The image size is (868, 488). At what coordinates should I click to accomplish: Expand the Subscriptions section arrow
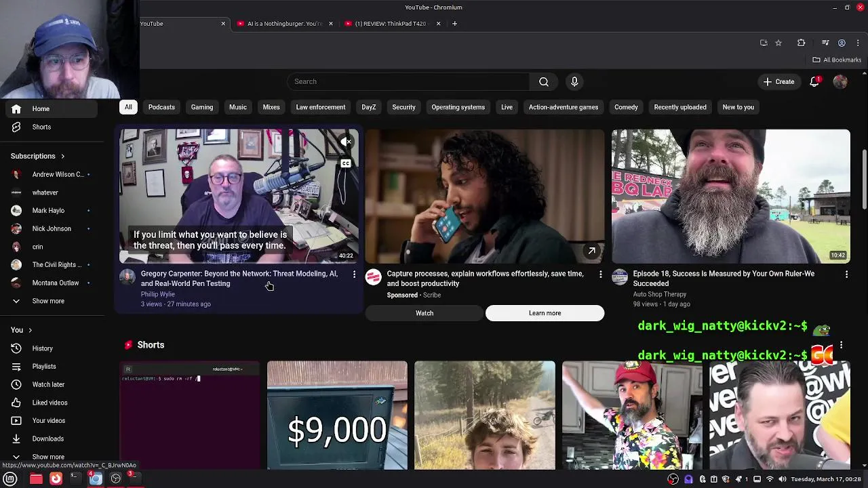[x=62, y=157]
